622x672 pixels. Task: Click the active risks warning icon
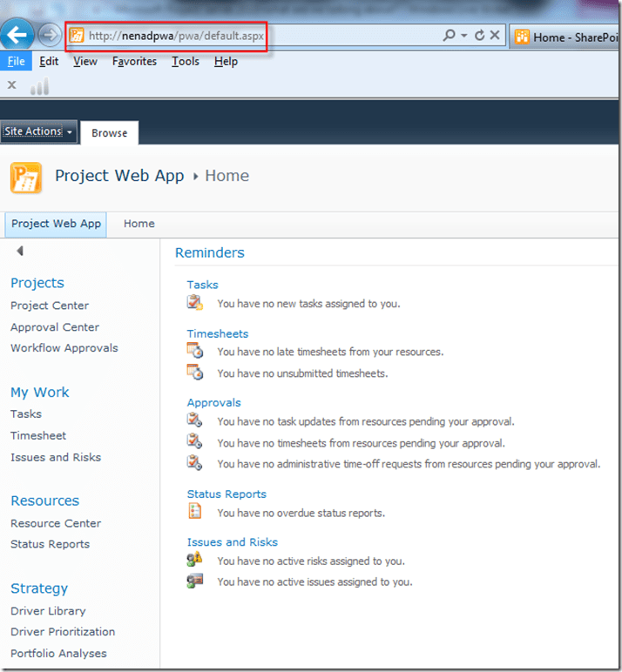click(x=195, y=561)
